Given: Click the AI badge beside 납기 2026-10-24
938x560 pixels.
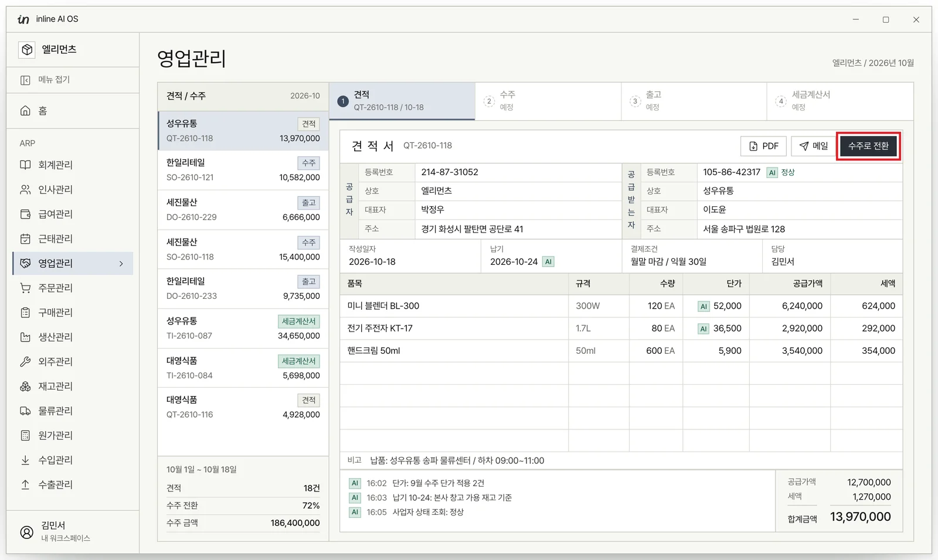Looking at the screenshot, I should pos(548,262).
